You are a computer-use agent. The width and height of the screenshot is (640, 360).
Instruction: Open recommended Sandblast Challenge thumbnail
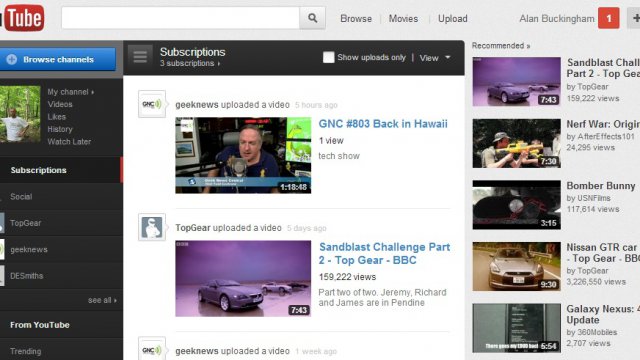point(516,82)
